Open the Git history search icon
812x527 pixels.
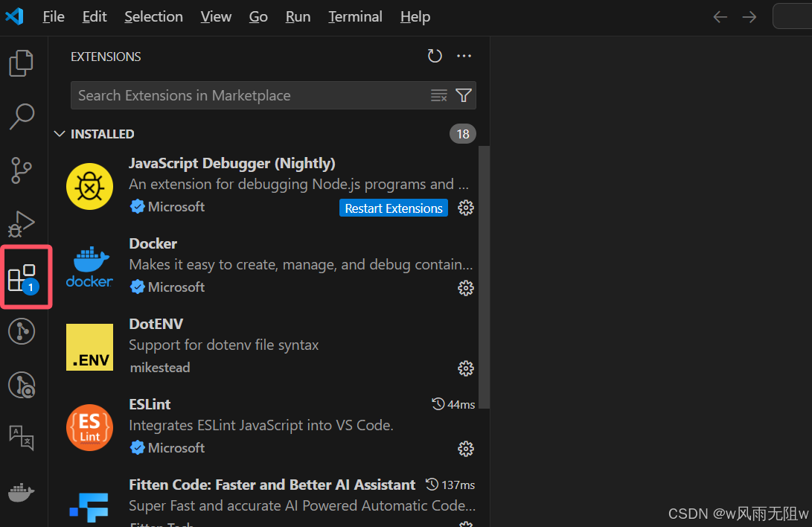tap(22, 385)
